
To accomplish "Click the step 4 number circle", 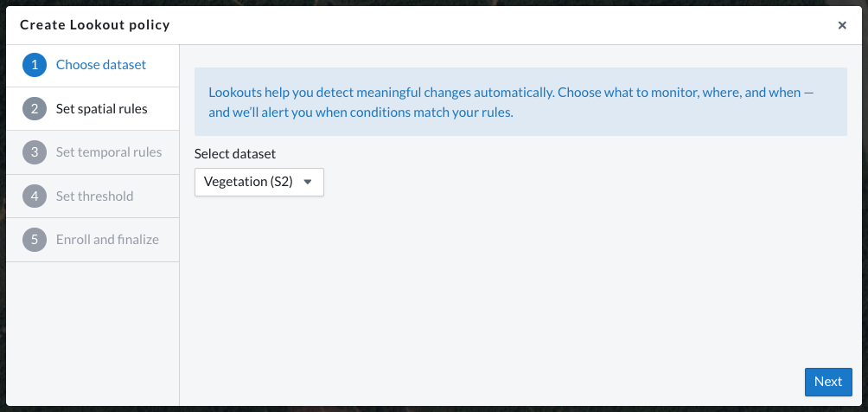I will pos(35,196).
